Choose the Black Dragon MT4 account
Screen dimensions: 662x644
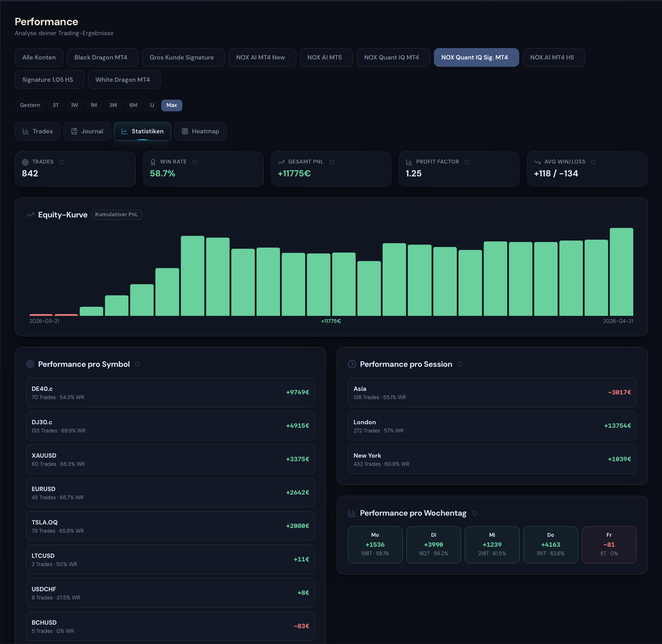coord(101,57)
